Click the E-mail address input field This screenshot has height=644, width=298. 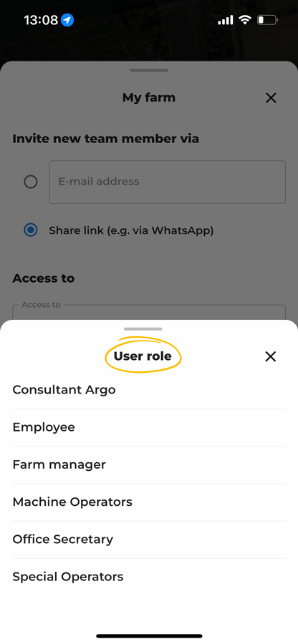click(168, 182)
